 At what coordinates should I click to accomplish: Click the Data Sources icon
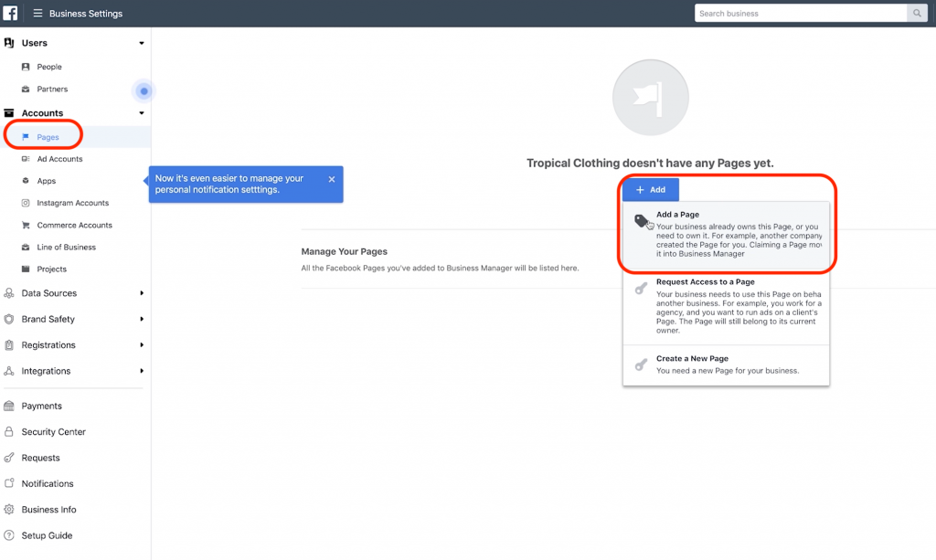pyautogui.click(x=9, y=293)
